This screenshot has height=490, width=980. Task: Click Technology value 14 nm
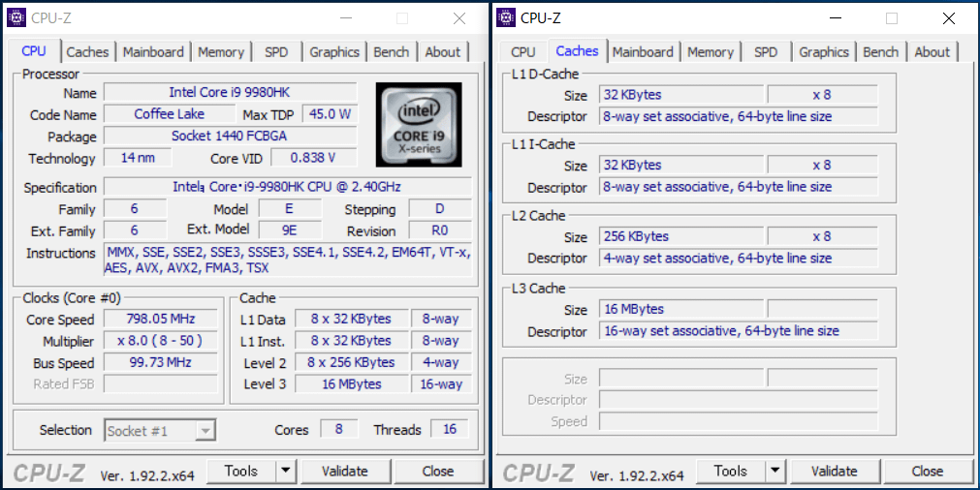(138, 158)
